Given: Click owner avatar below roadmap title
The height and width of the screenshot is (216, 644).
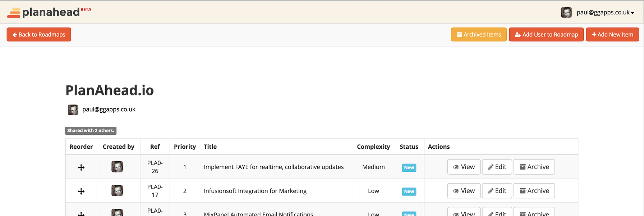Looking at the screenshot, I should [73, 110].
